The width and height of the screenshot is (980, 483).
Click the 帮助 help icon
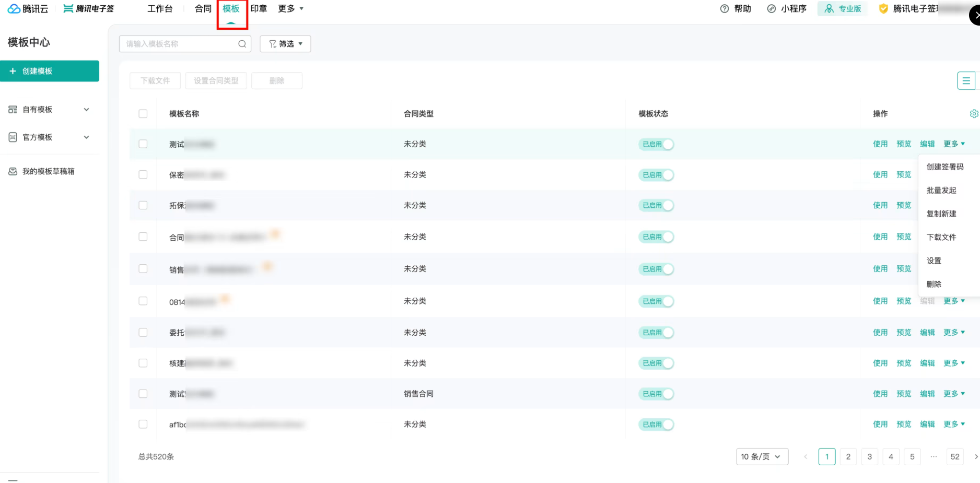725,9
